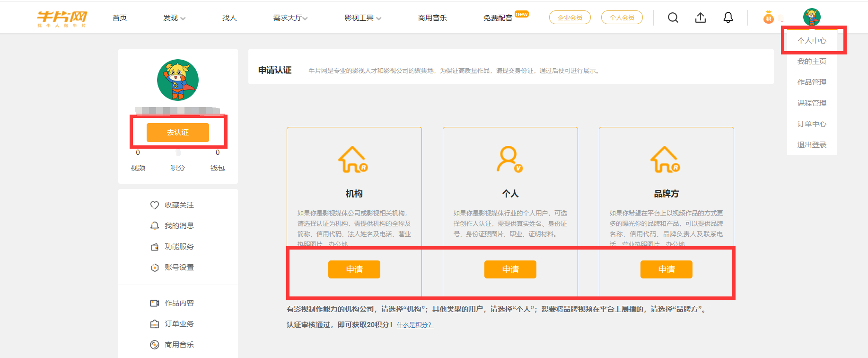868x358 pixels.
Task: Apply for 品牌方 certification
Action: click(666, 269)
